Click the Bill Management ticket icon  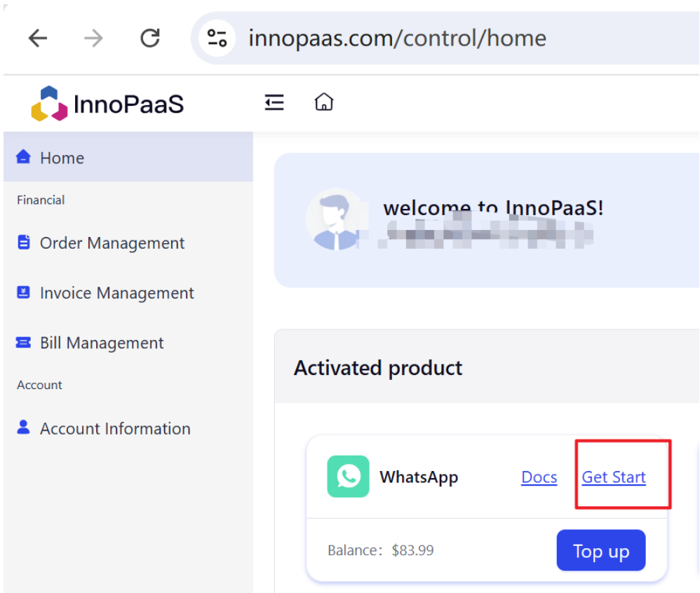(23, 342)
